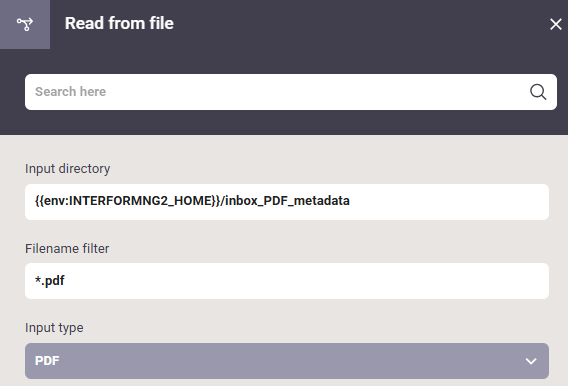The width and height of the screenshot is (568, 386).
Task: Click the Filename filter label
Action: (x=67, y=249)
